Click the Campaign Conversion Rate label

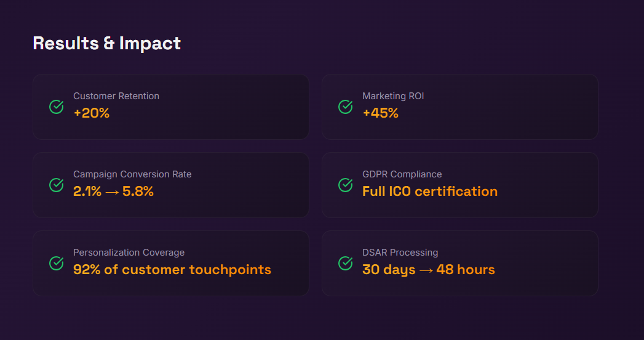pos(132,174)
